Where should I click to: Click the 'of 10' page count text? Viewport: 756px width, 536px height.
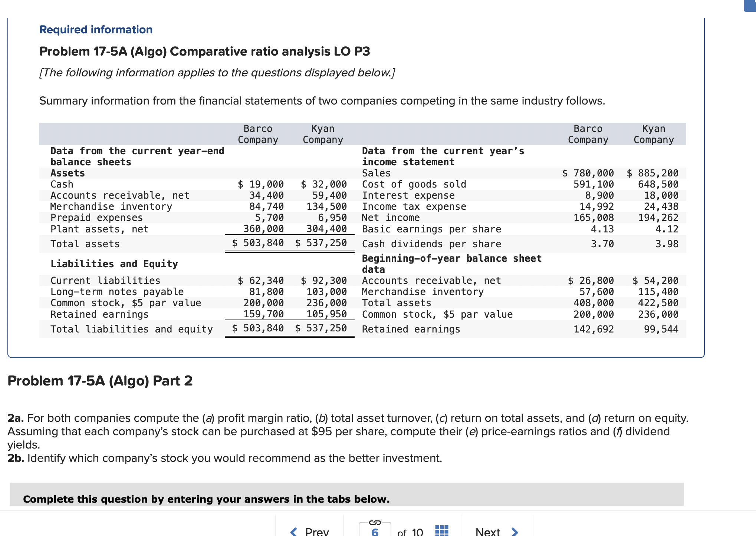[x=410, y=532]
